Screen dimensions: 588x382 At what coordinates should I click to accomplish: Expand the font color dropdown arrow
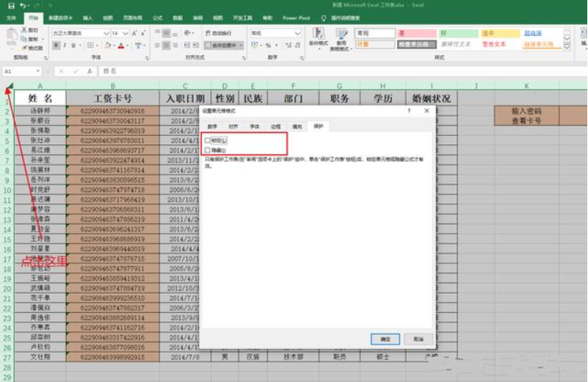coord(127,46)
